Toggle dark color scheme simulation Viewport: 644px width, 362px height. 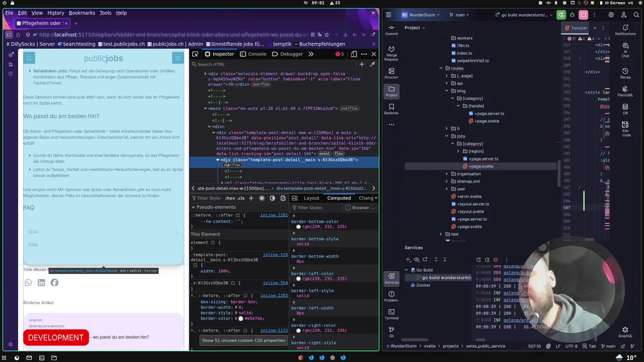(272, 198)
